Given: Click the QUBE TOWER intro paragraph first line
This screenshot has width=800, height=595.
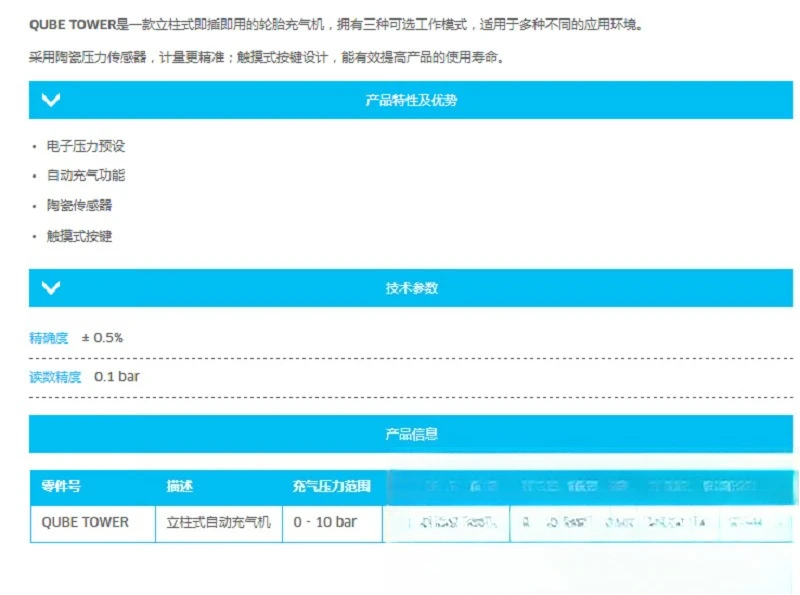Looking at the screenshot, I should pos(336,24).
